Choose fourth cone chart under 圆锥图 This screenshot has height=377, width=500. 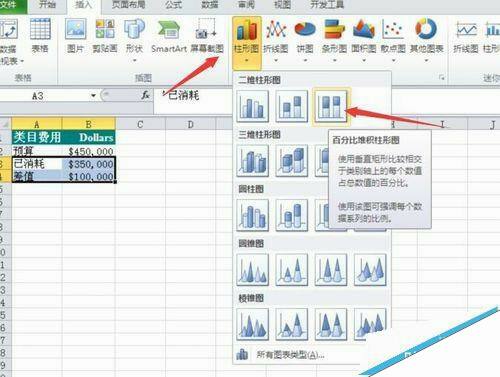click(370, 270)
